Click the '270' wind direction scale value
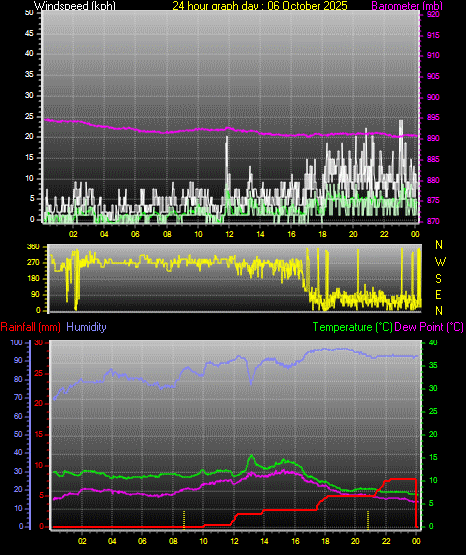Screen dimensions: 466x555 pyautogui.click(x=33, y=263)
